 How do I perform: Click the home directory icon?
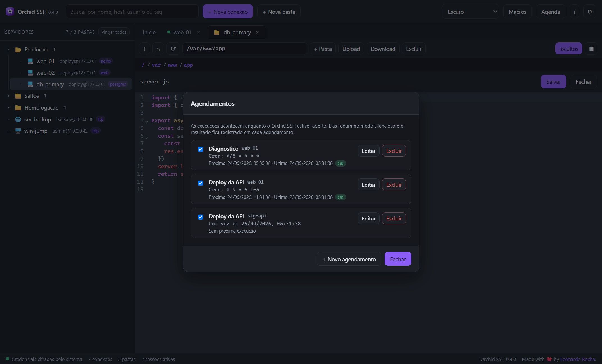(158, 49)
